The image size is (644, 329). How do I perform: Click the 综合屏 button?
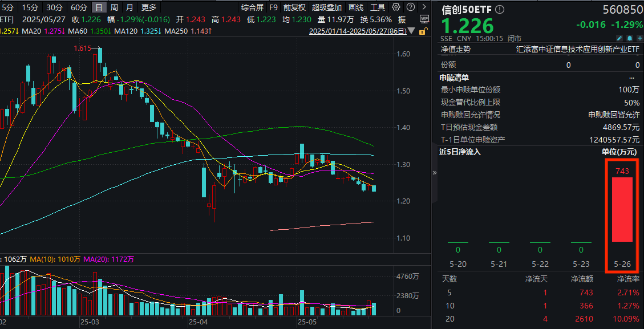(x=253, y=7)
